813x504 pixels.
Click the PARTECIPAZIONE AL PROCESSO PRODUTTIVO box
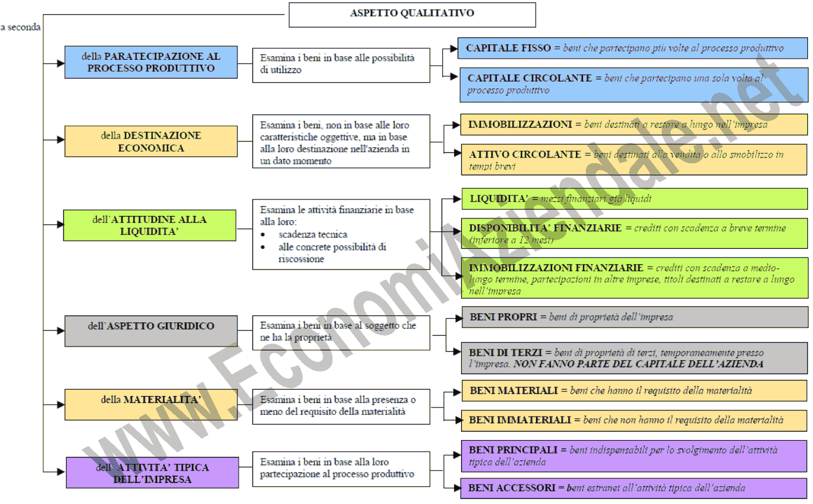point(151,62)
